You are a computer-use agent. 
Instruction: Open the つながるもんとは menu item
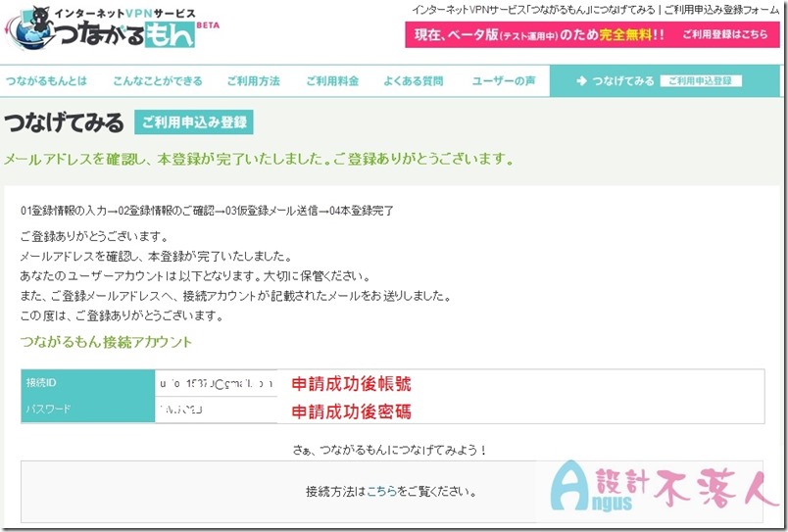(x=46, y=81)
